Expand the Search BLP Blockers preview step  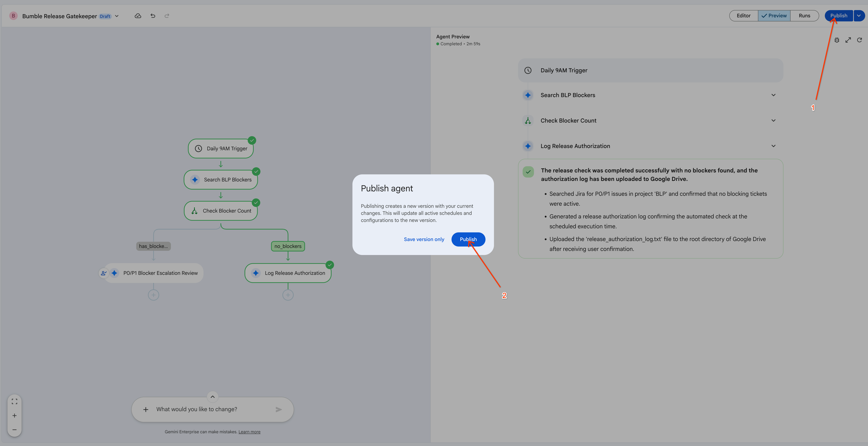pos(773,95)
